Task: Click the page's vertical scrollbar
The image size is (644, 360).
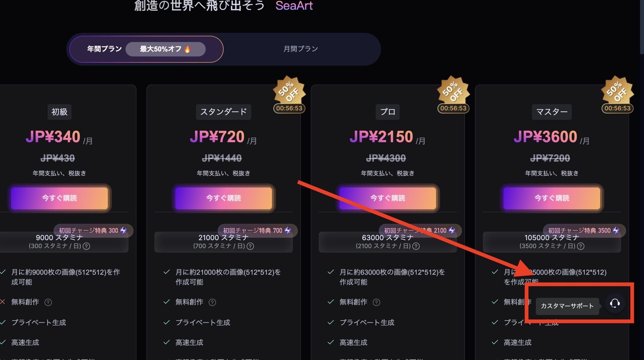Action: coord(642,26)
